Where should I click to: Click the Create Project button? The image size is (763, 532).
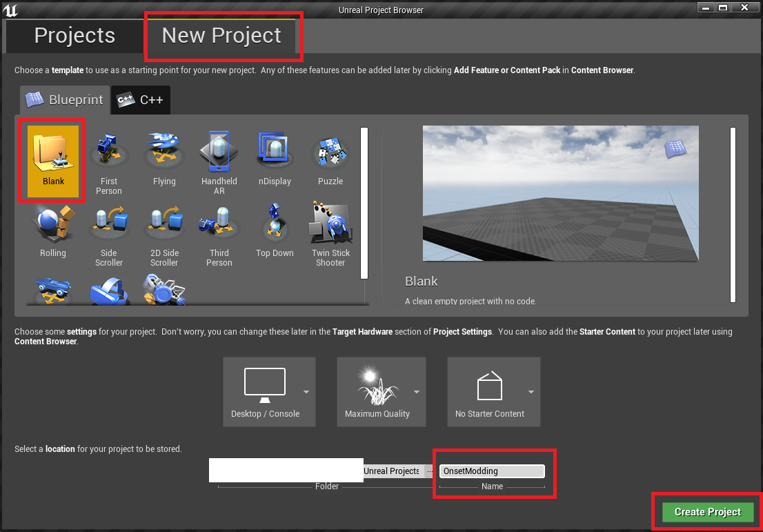click(708, 512)
